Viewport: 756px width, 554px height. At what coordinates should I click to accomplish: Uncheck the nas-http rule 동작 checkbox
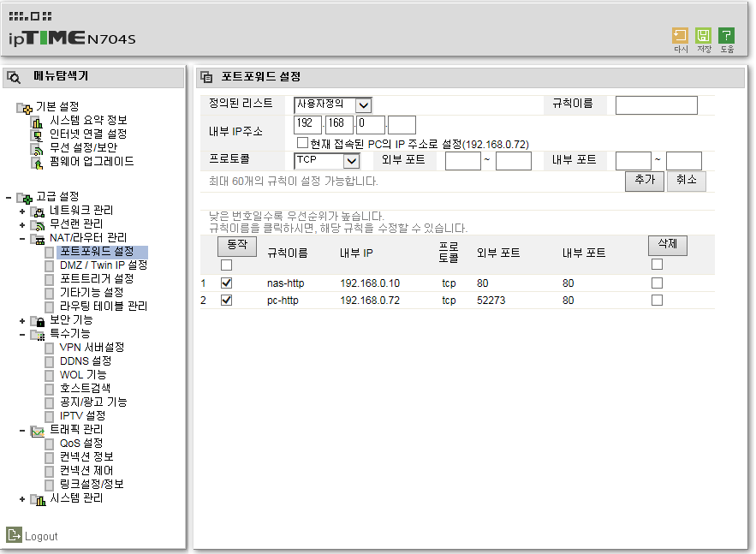(x=226, y=283)
